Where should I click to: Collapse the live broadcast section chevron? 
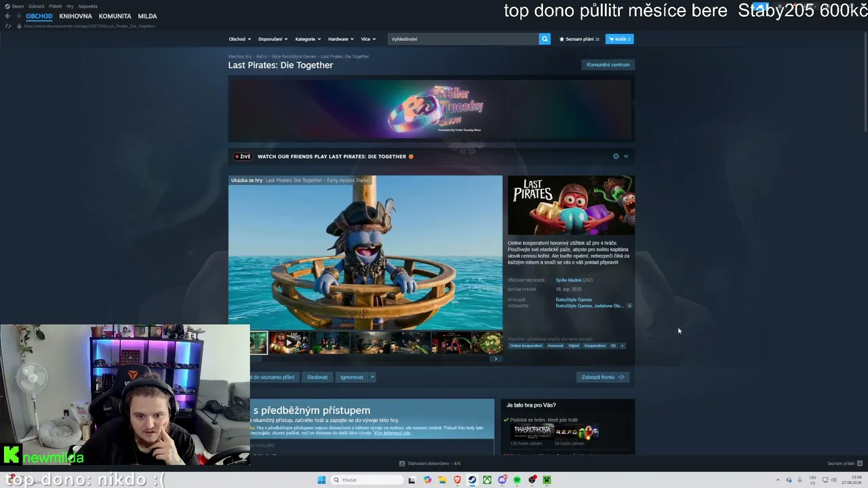coord(626,157)
